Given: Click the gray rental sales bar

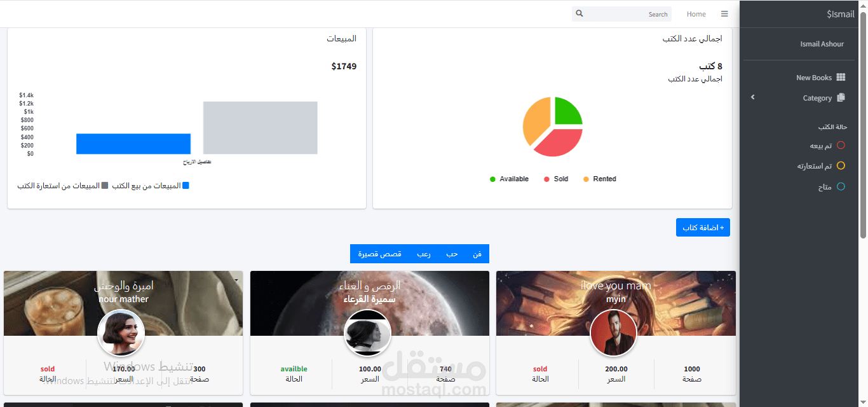Looking at the screenshot, I should [260, 128].
